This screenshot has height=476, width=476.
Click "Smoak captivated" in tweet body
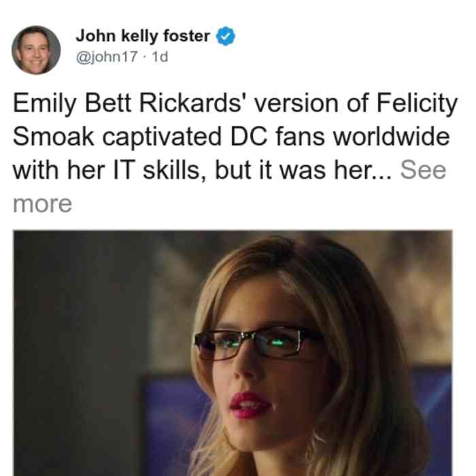tap(117, 137)
